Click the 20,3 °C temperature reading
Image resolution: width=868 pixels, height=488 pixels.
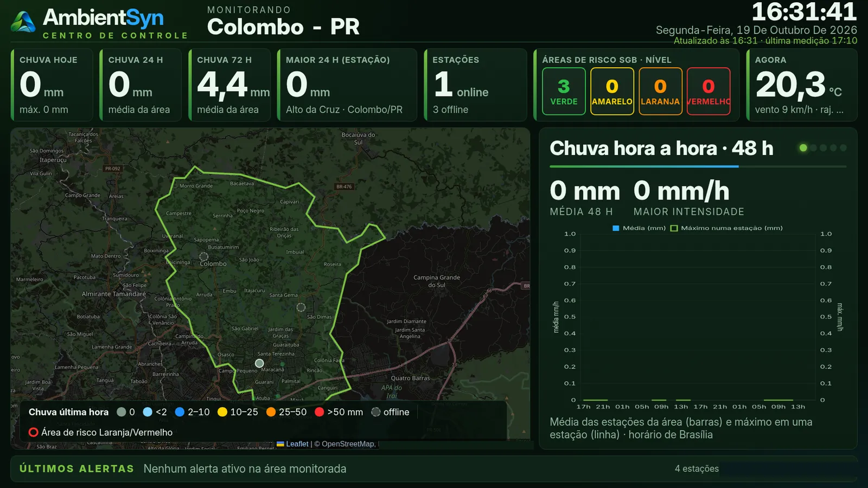(799, 86)
